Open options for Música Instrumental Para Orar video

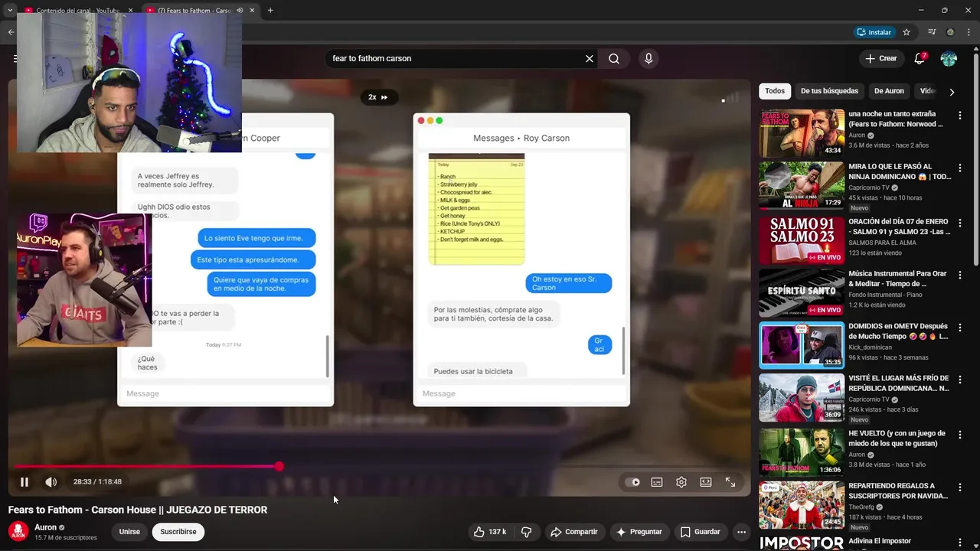(960, 275)
